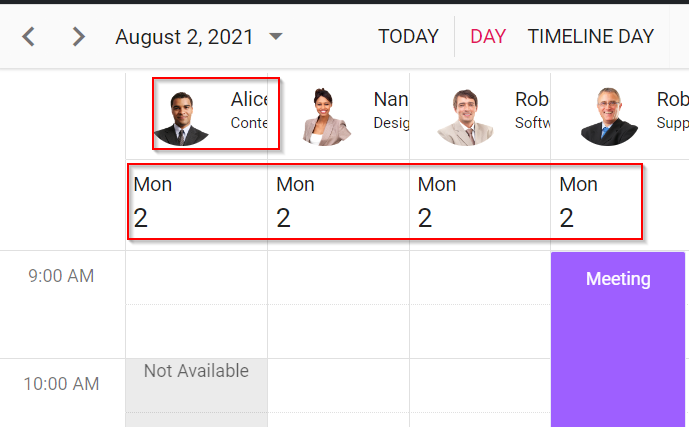
Task: Switch to Timeline Day view
Action: [x=590, y=37]
